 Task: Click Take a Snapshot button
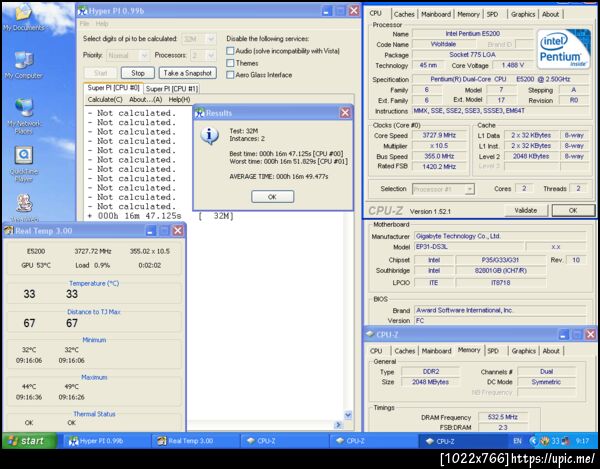(x=188, y=73)
